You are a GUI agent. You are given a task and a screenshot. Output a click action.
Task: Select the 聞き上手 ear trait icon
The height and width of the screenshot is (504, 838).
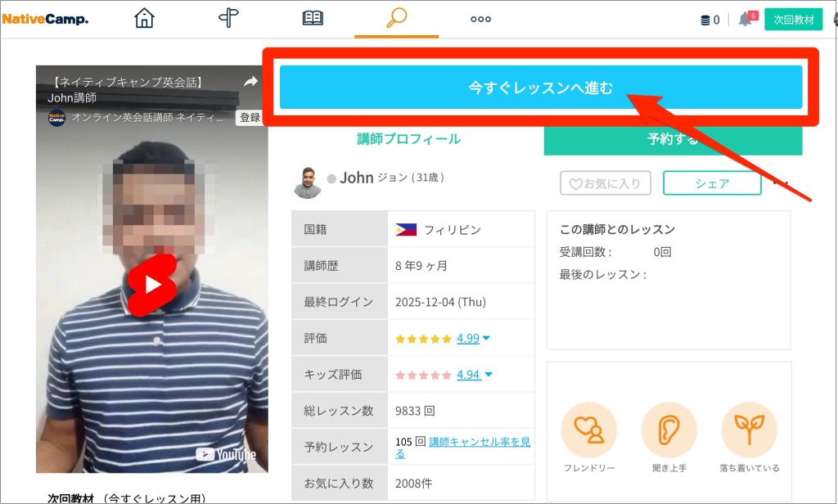coord(669,429)
